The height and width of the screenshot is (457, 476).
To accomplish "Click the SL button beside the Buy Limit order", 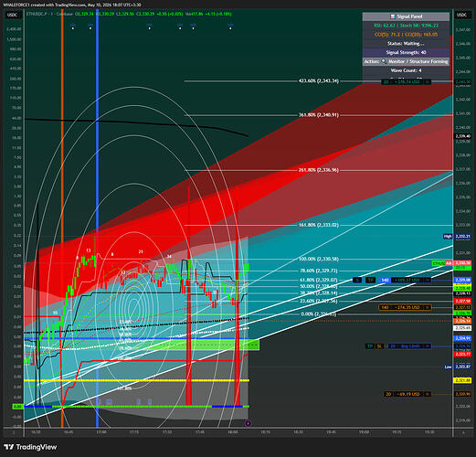I will click(379, 346).
